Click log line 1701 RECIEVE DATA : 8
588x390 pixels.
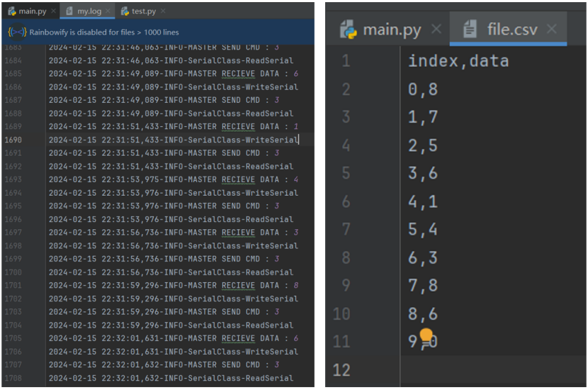[174, 285]
